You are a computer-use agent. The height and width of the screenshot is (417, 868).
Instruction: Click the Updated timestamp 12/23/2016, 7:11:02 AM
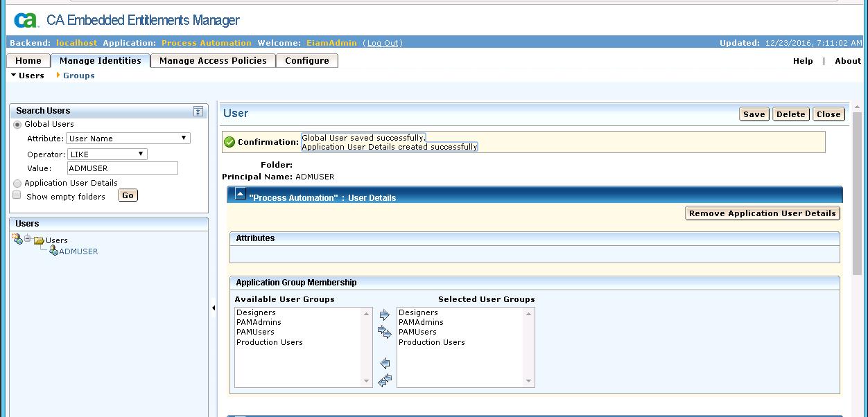tap(814, 43)
